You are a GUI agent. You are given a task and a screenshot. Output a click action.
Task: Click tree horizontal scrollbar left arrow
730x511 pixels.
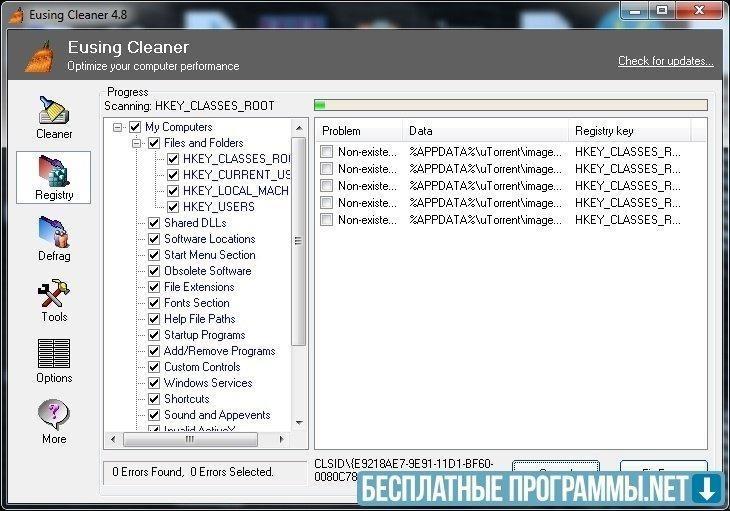pyautogui.click(x=113, y=439)
